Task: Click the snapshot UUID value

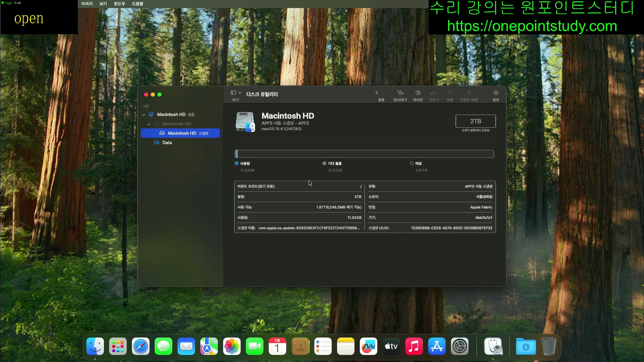Action: click(x=451, y=228)
